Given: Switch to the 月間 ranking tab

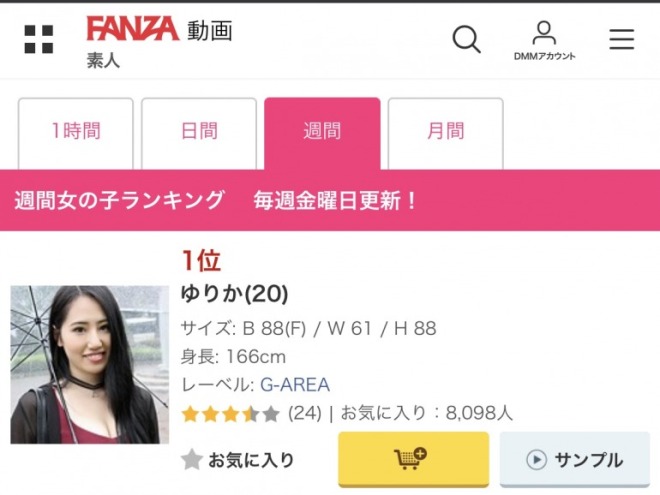Looking at the screenshot, I should click(445, 132).
